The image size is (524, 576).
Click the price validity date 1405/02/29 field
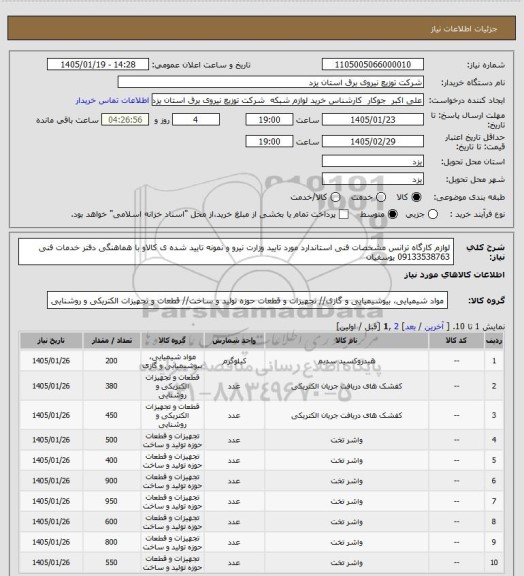click(x=373, y=141)
